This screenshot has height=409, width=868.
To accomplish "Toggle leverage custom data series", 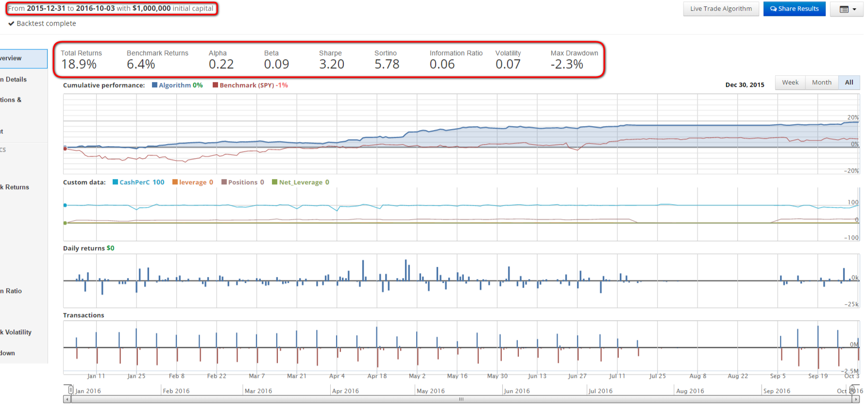I will pos(175,182).
